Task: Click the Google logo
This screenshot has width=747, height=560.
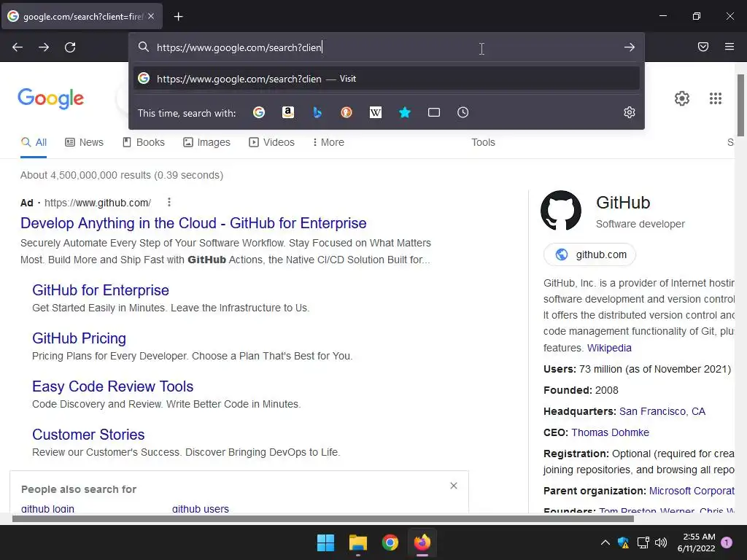Action: click(x=50, y=98)
